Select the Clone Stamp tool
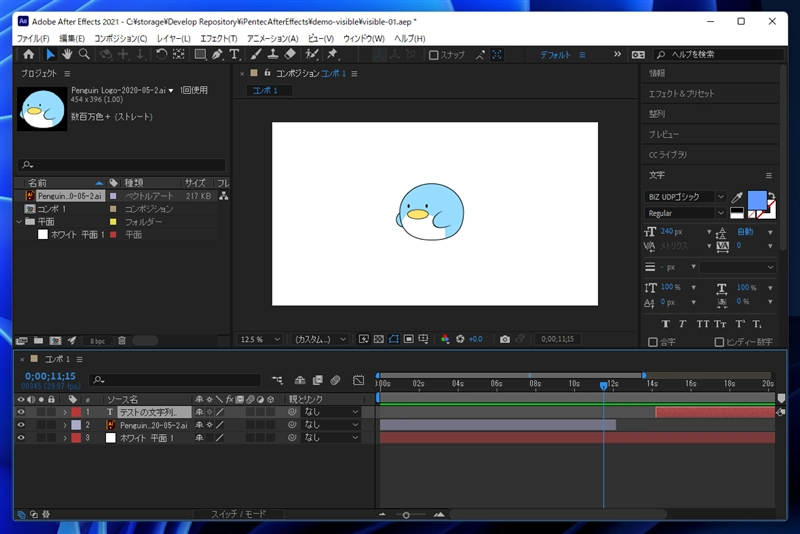The width and height of the screenshot is (800, 534). click(273, 54)
